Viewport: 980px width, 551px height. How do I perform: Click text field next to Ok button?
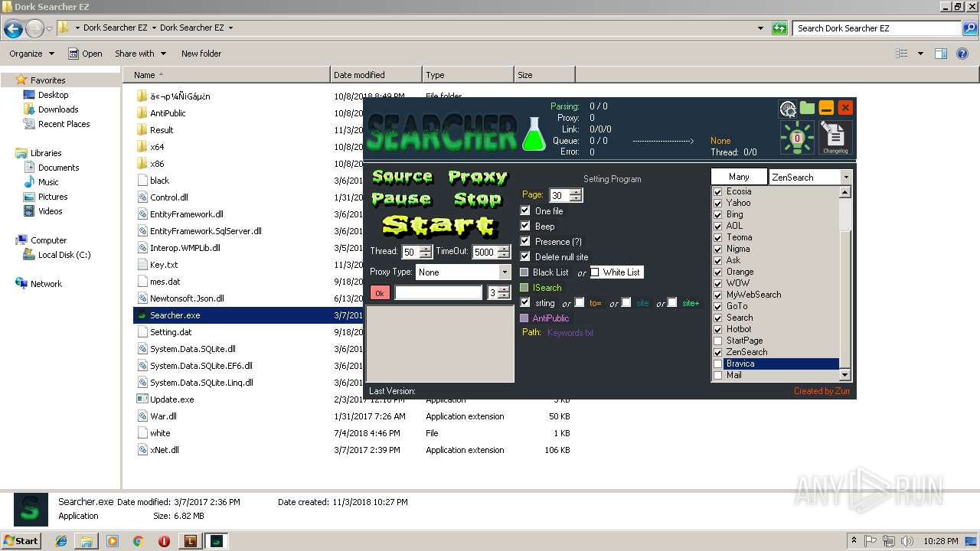(x=439, y=292)
